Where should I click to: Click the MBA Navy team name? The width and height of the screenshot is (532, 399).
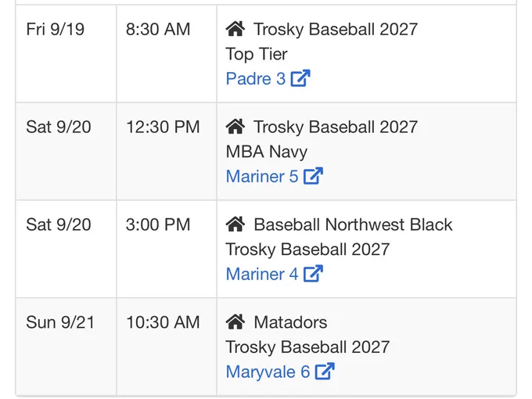(266, 152)
